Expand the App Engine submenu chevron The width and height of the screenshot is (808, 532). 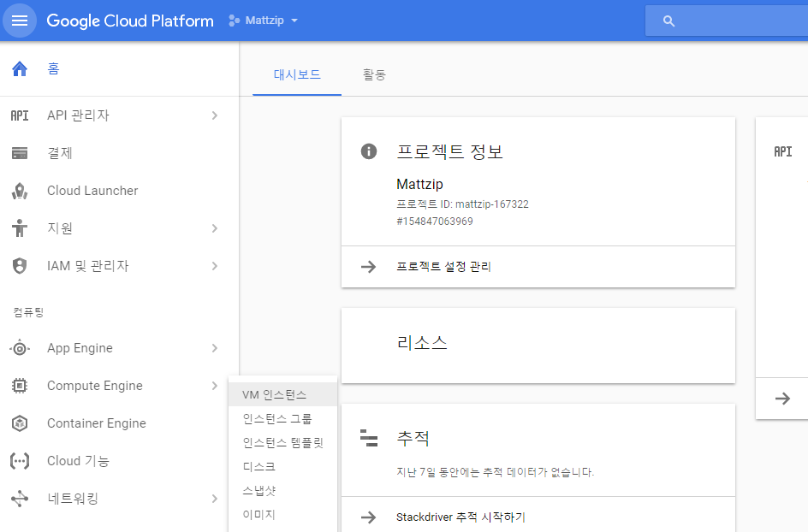click(x=215, y=348)
